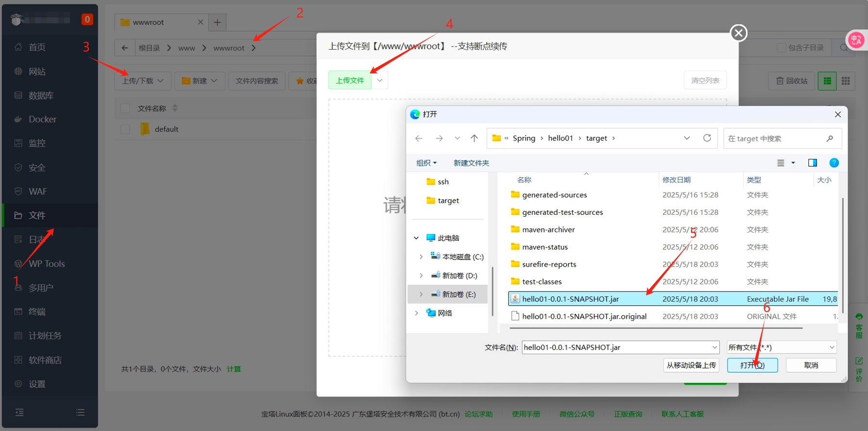868x431 pixels.
Task: Open the 组织 menu
Action: tap(426, 163)
